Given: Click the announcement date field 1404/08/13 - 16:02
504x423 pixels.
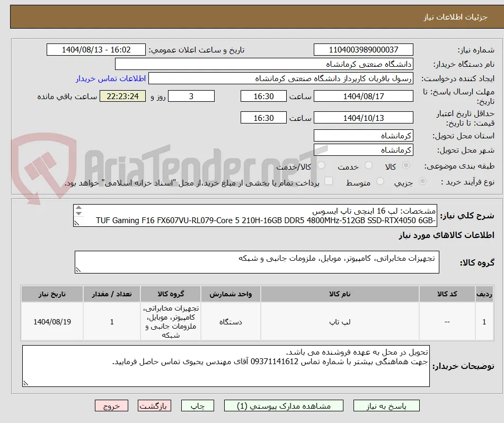Looking at the screenshot, I should (x=96, y=50).
